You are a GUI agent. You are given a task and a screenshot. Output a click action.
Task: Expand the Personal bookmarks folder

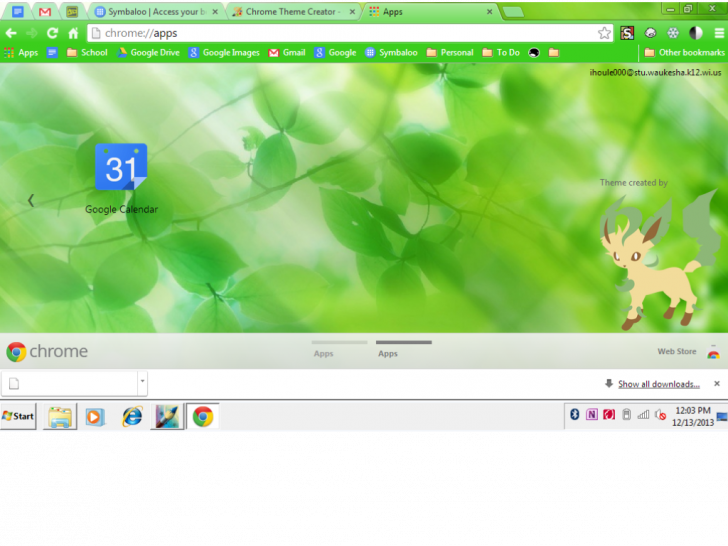click(x=450, y=52)
